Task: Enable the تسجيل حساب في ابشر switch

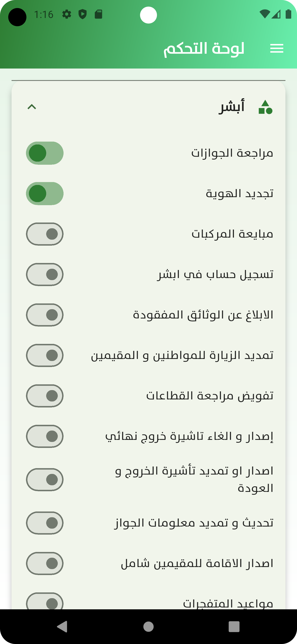Action: coord(45,275)
